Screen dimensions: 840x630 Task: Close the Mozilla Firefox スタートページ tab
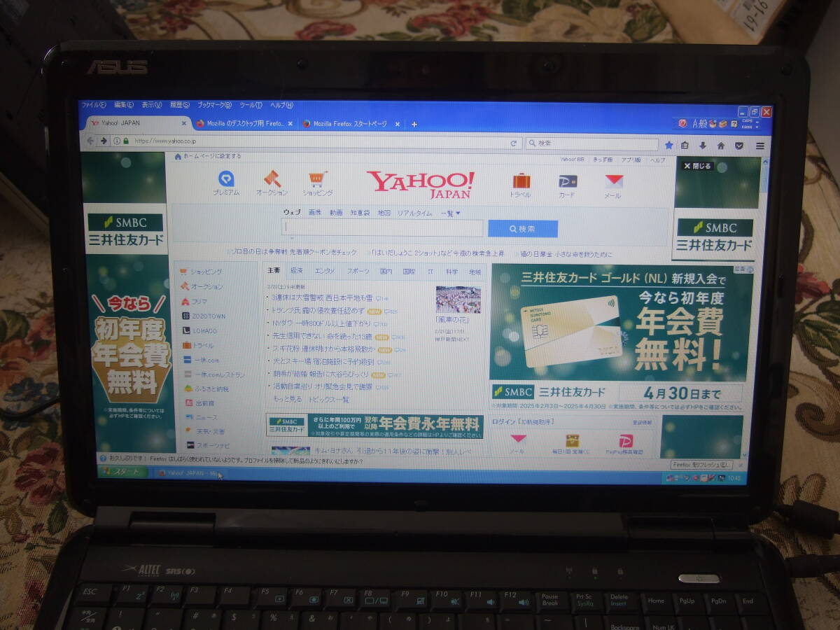tap(397, 124)
